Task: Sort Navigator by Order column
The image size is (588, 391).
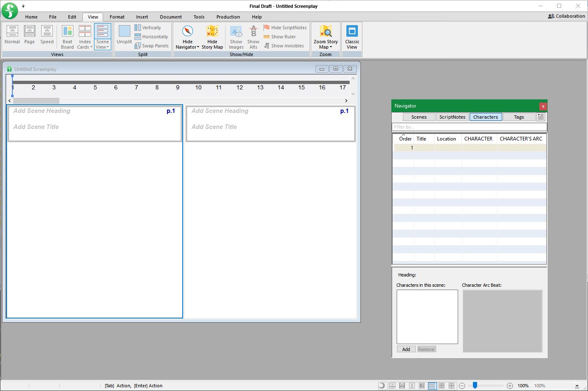Action: (405, 138)
